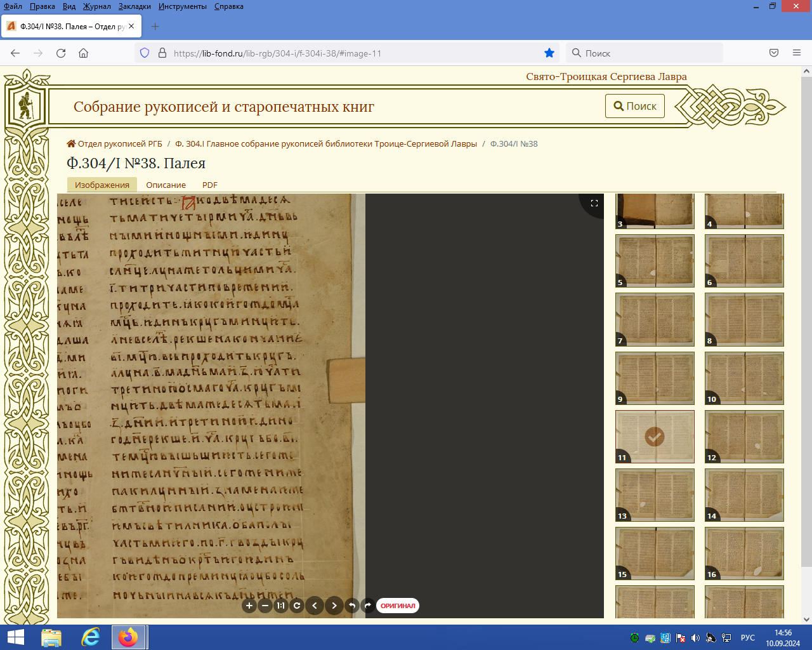
Task: Open the Инструменты menu
Action: [x=183, y=6]
